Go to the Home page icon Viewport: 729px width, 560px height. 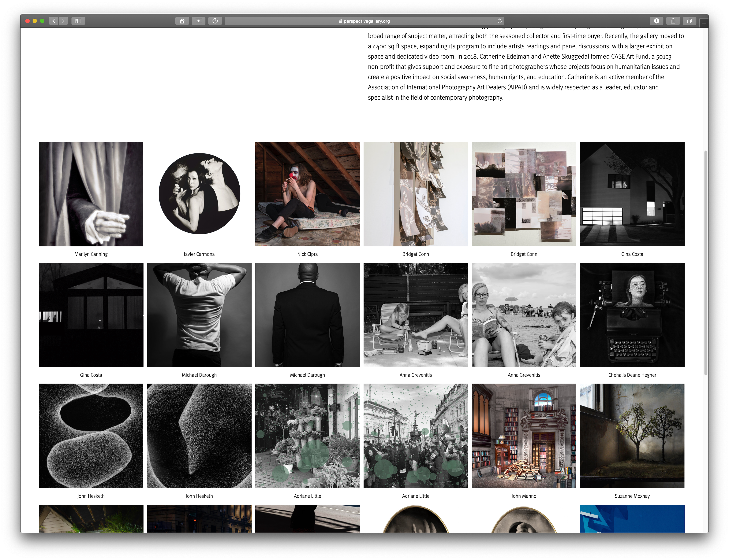182,21
